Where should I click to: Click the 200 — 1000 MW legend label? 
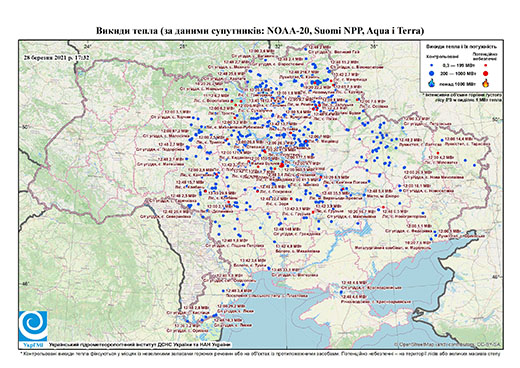[457, 73]
